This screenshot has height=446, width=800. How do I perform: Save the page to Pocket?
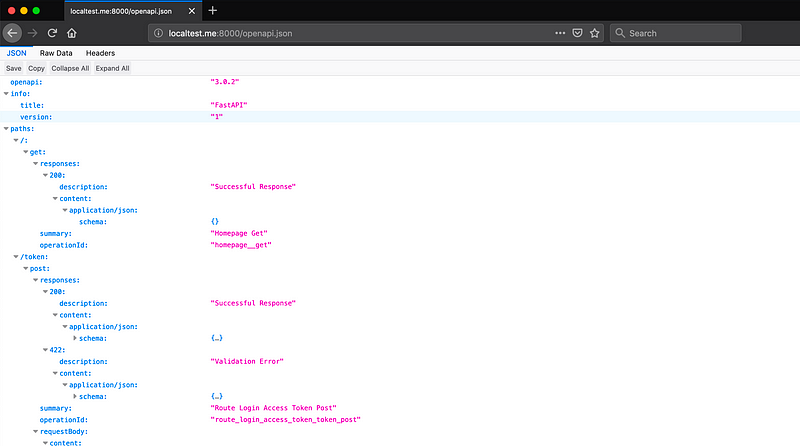577,33
